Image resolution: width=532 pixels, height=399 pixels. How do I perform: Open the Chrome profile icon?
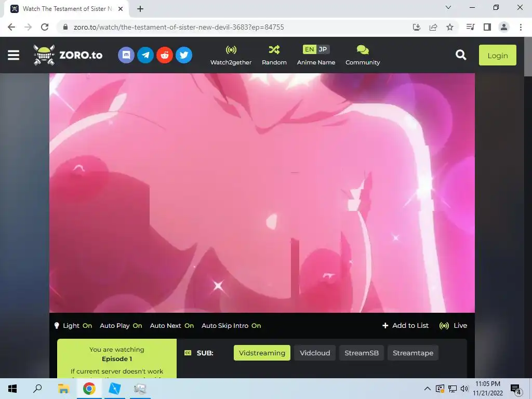504,27
